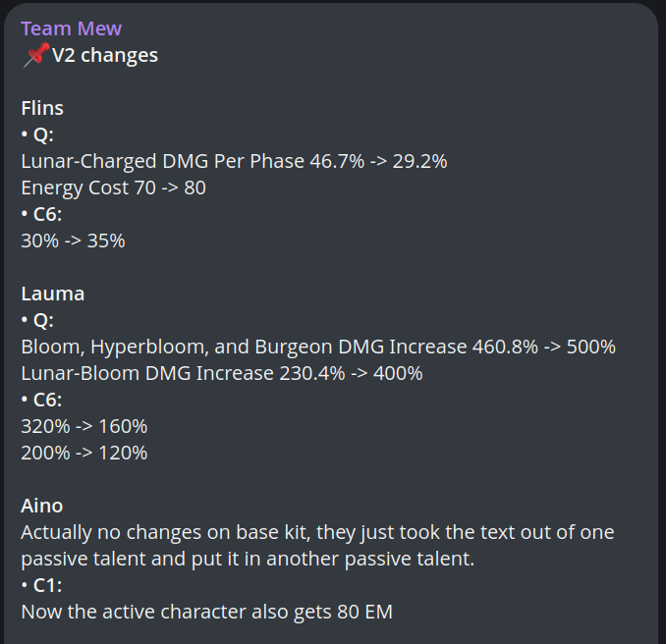Click the bold Aino character heading
The height and width of the screenshot is (644, 666).
point(41,506)
